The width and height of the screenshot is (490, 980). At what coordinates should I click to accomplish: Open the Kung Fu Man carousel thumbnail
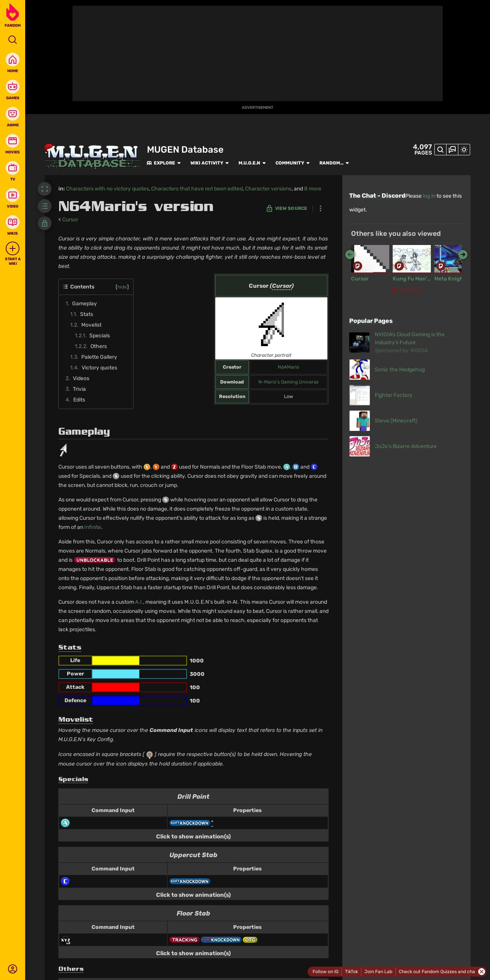pyautogui.click(x=412, y=259)
